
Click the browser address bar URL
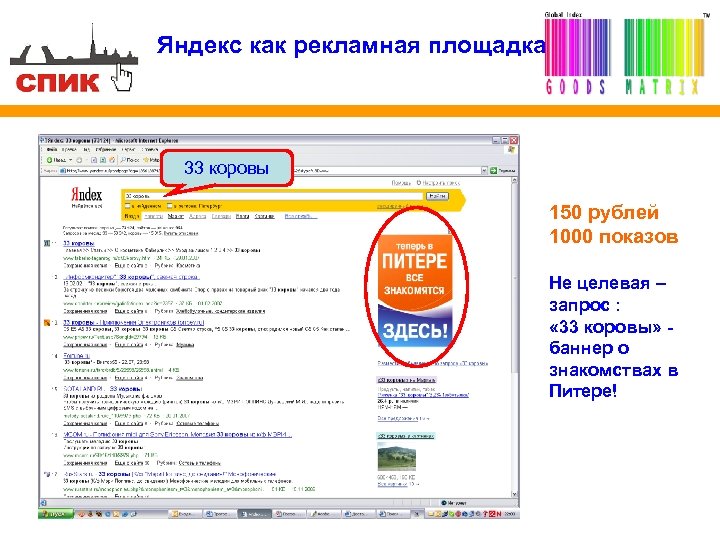[x=271, y=170]
